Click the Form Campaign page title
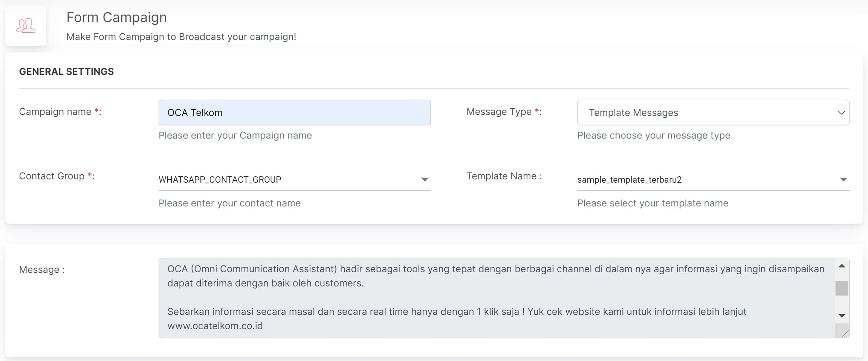This screenshot has height=361, width=868. 116,17
